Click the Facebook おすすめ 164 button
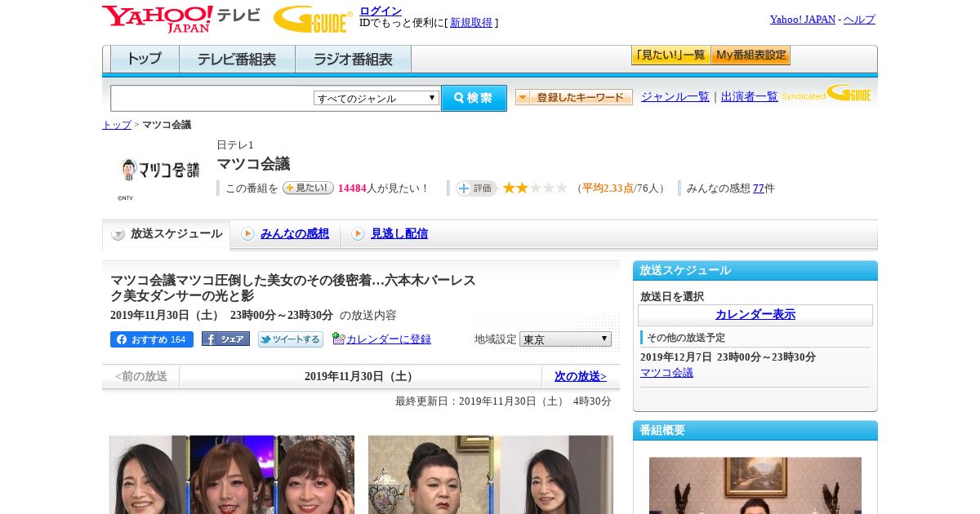This screenshot has width=980, height=514. click(x=152, y=339)
